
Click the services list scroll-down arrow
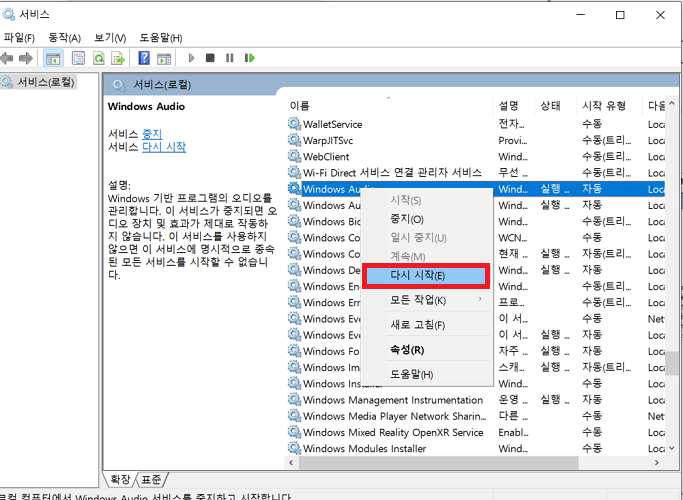click(672, 448)
